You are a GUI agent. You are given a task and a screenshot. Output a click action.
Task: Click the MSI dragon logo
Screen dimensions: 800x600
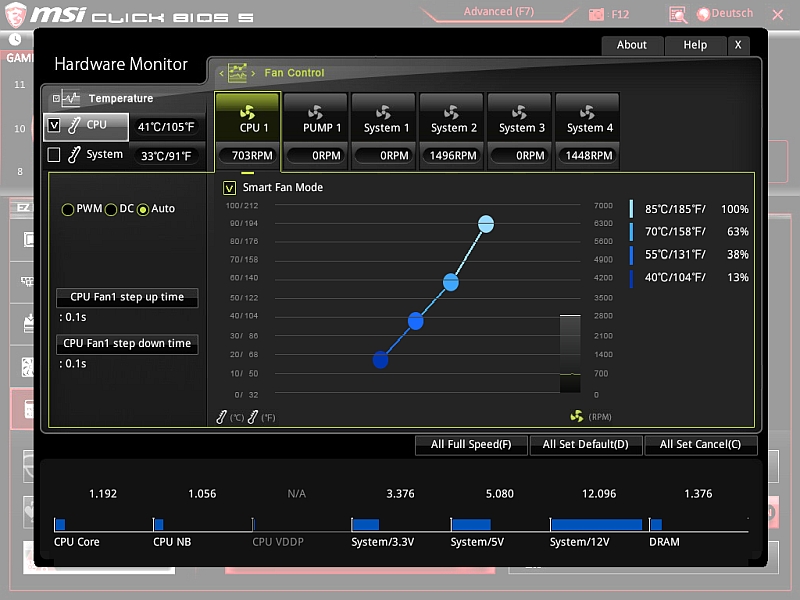[x=16, y=14]
